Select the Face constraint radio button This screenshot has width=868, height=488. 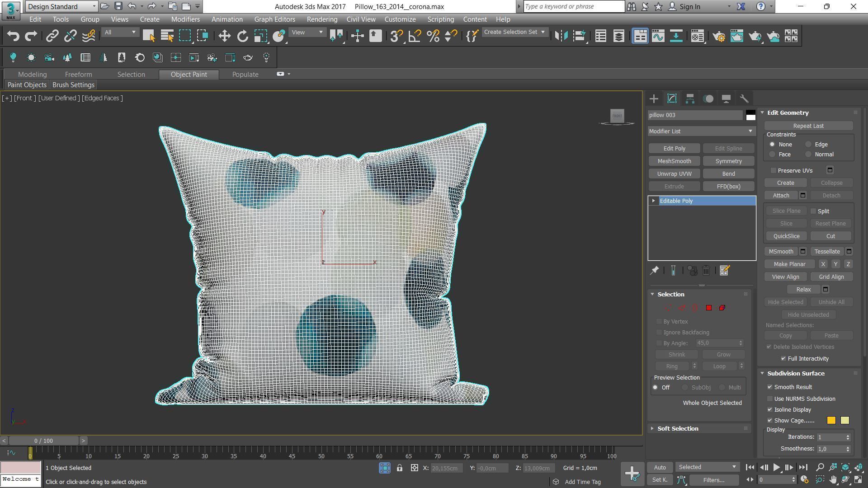pyautogui.click(x=772, y=155)
